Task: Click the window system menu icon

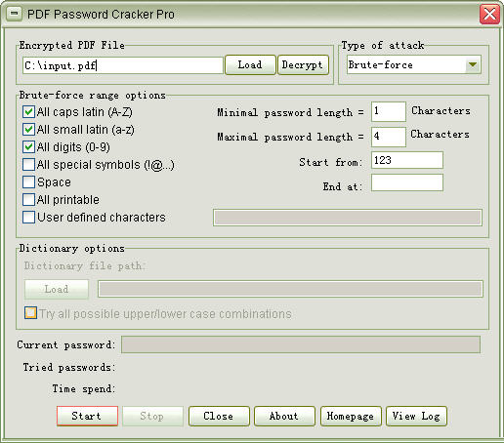Action: click(x=14, y=14)
